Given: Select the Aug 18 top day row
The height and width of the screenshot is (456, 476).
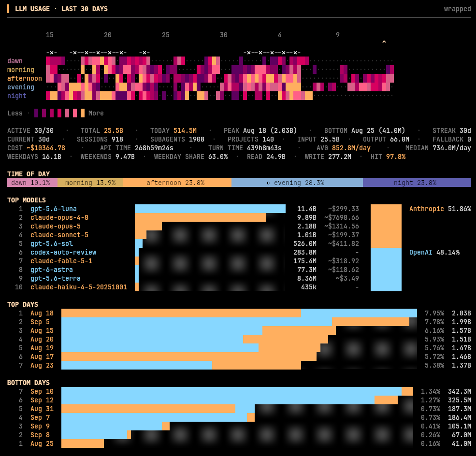Looking at the screenshot, I should tap(239, 313).
